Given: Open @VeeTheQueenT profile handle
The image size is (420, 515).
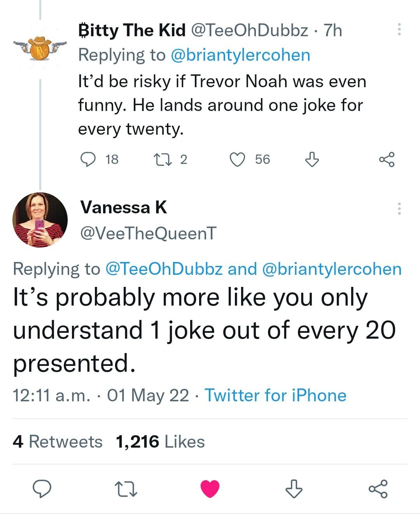Looking at the screenshot, I should click(x=148, y=233).
